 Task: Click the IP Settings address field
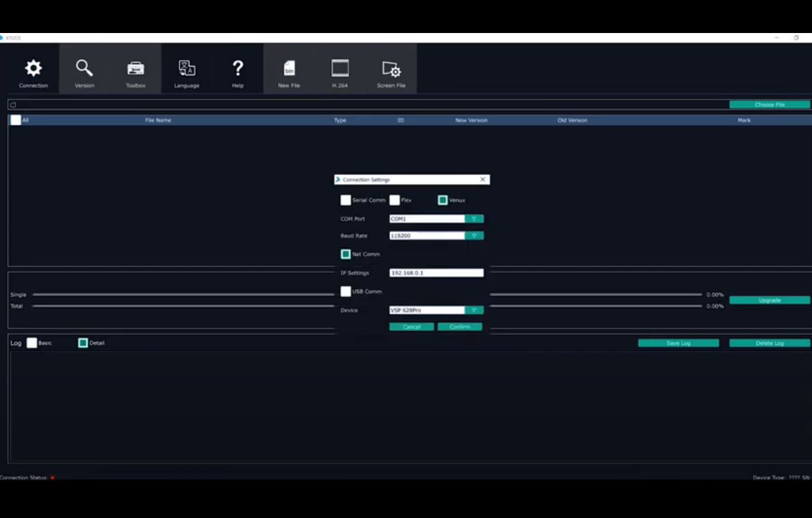(436, 273)
